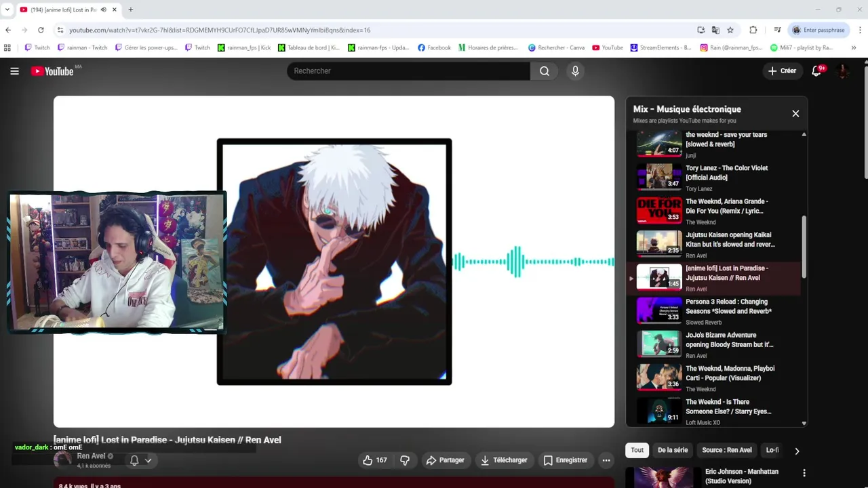This screenshot has width=868, height=488.
Task: Click the address bar URL
Action: 220,30
